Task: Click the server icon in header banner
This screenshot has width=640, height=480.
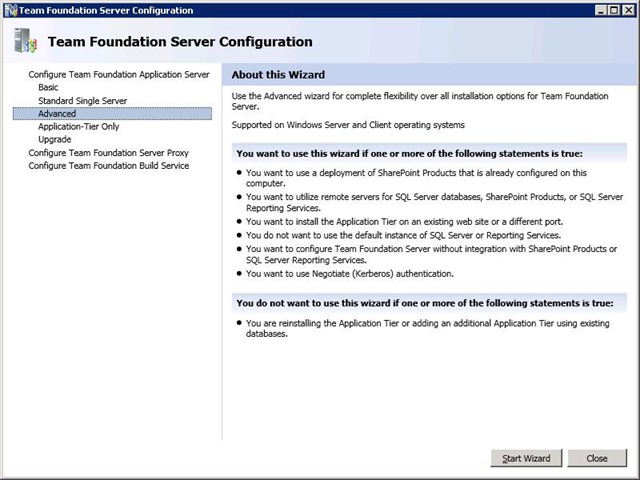Action: [25, 40]
